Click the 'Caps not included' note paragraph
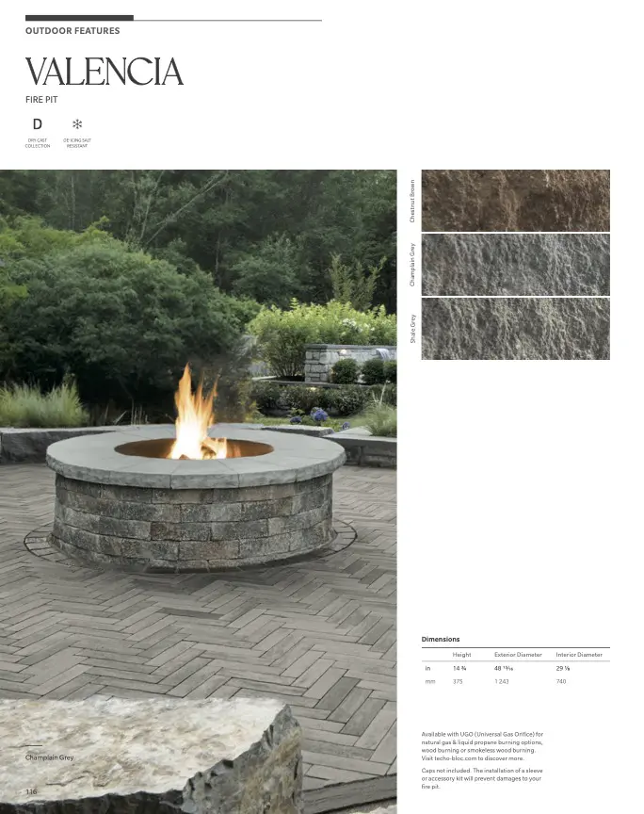Image resolution: width=644 pixels, height=814 pixels. pos(482,778)
